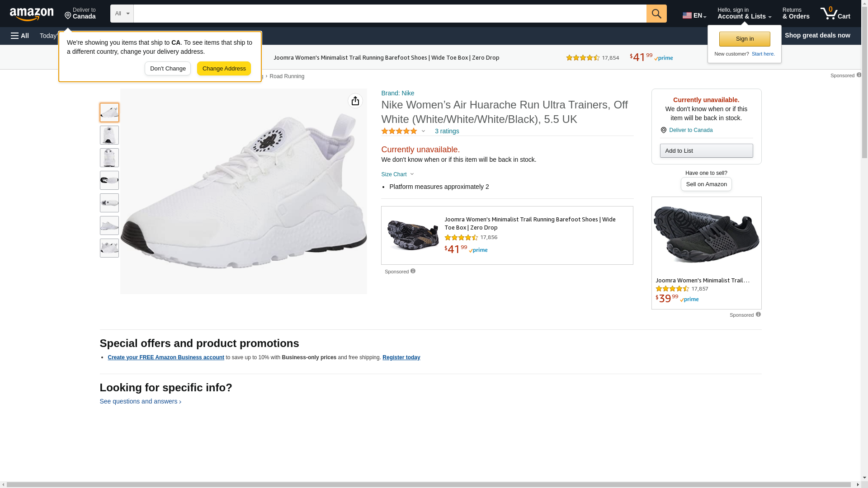The image size is (868, 488).
Task: Click the yellow Sign in button
Action: pos(745,39)
